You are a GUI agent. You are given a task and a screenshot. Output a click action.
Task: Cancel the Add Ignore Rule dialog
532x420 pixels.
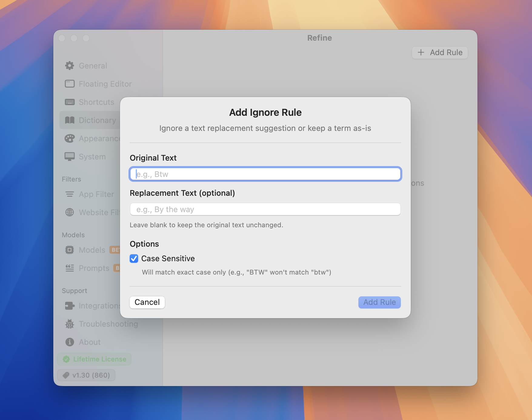pyautogui.click(x=147, y=302)
